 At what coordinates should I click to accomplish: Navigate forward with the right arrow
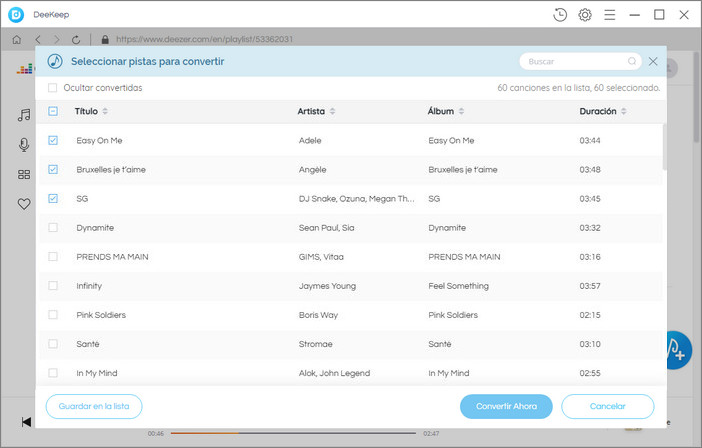[56, 39]
